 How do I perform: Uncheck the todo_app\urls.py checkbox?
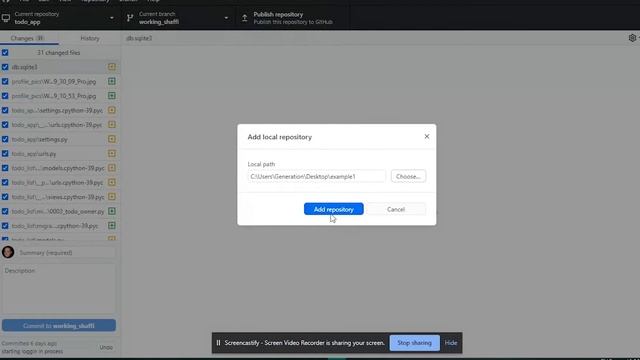[5, 153]
